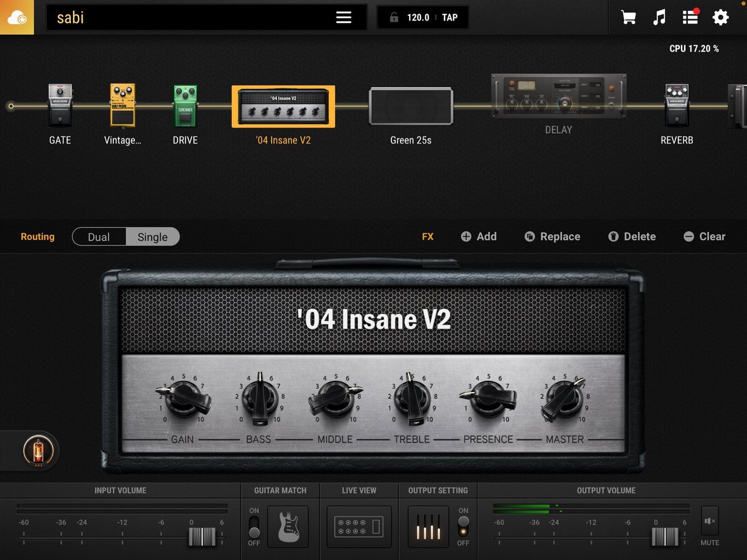This screenshot has height=560, width=747.
Task: Click the GAIN knob
Action: coord(184,399)
